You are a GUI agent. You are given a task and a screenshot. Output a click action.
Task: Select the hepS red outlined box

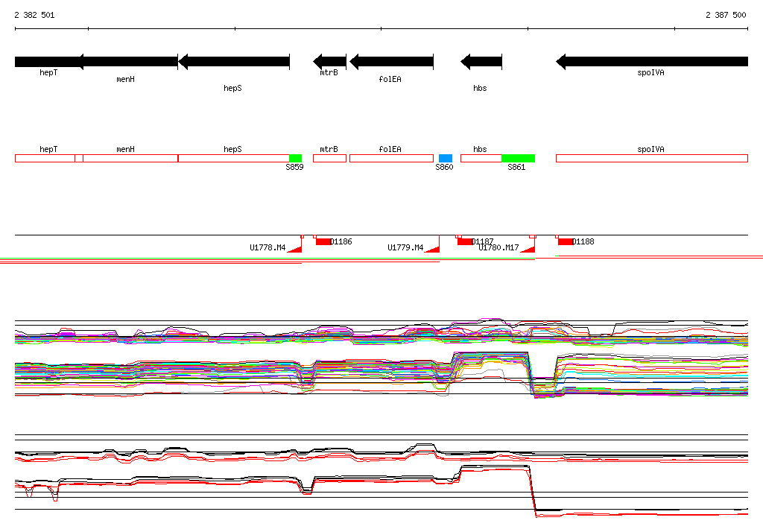(234, 158)
